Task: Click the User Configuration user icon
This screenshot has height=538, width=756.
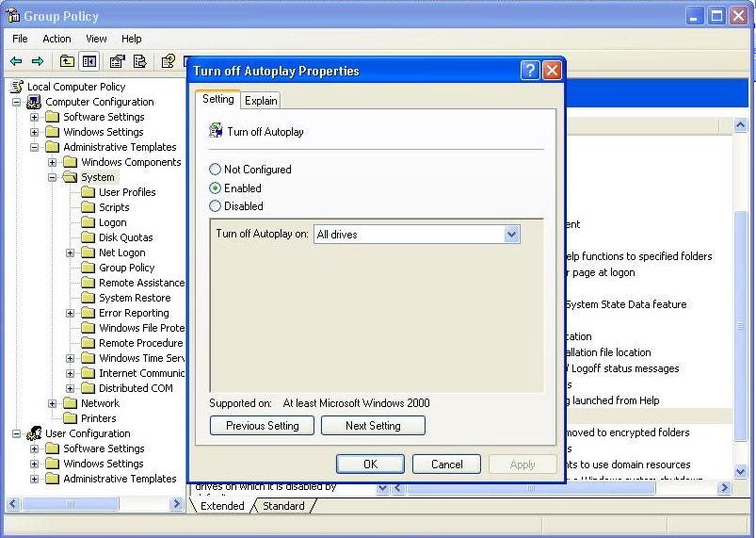Action: tap(34, 433)
